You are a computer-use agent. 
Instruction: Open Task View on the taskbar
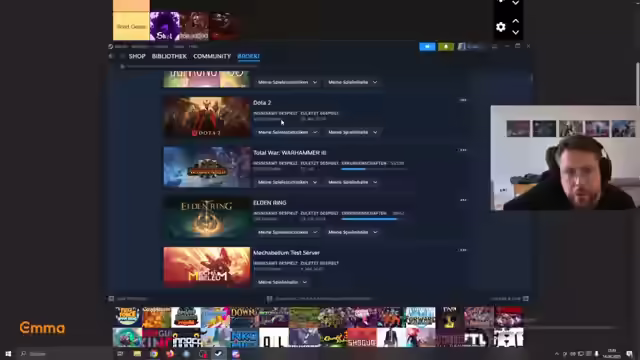pyautogui.click(x=120, y=354)
